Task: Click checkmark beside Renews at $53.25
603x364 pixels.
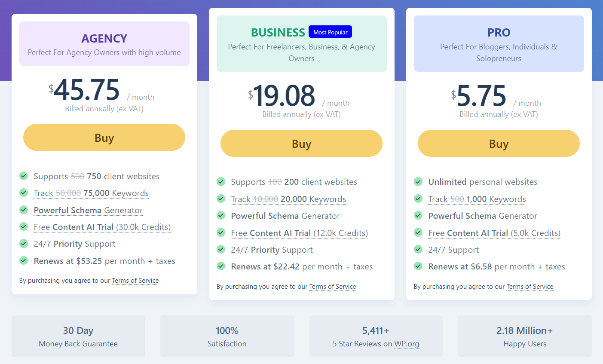Action: click(x=24, y=261)
